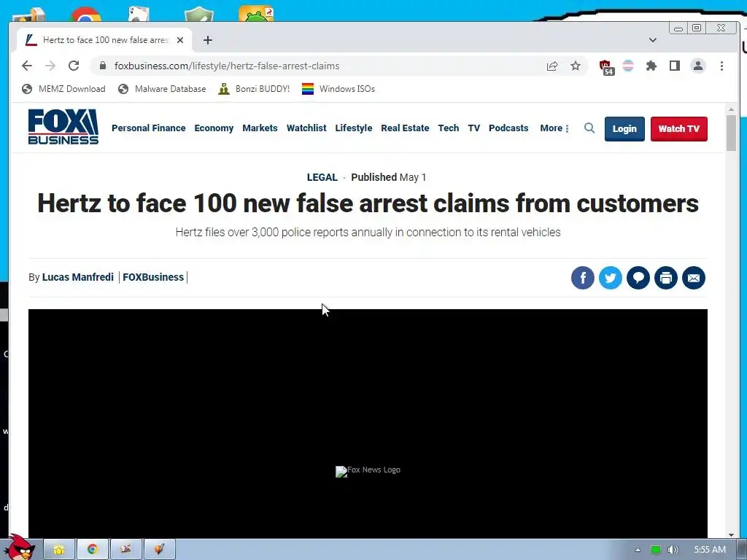Open the uBlock extension showing 54
747x560 pixels.
click(606, 67)
